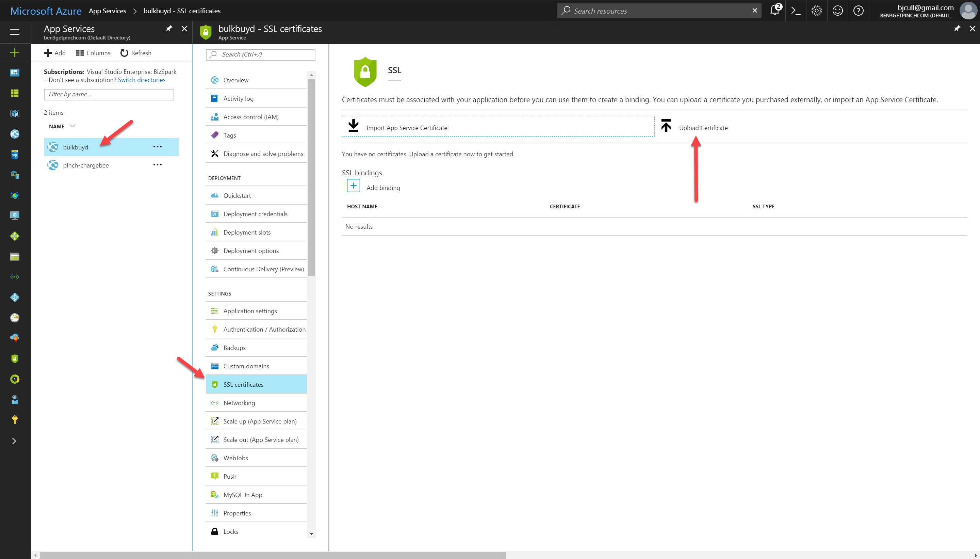The width and height of the screenshot is (980, 559).
Task: Expand the pinch-chargebee app options menu
Action: 157,165
